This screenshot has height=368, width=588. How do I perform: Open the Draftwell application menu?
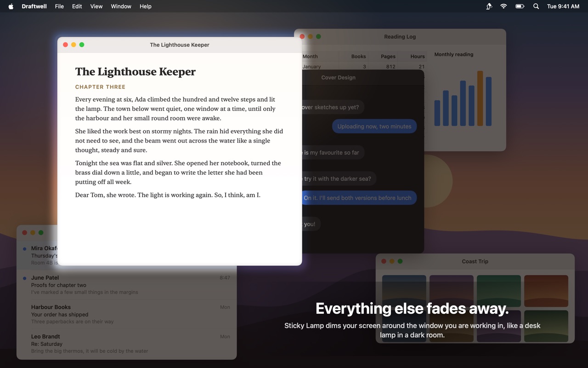(x=34, y=6)
